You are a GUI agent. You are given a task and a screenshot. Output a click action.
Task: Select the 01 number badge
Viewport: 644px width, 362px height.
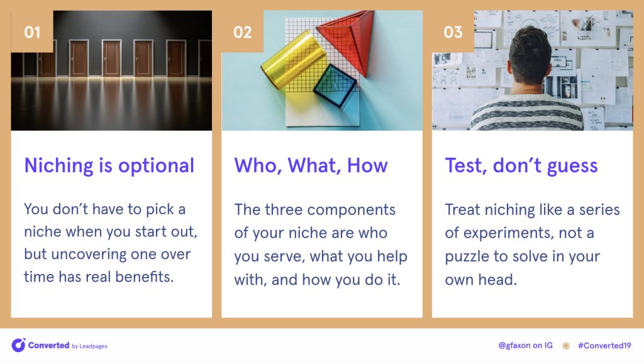(x=32, y=31)
